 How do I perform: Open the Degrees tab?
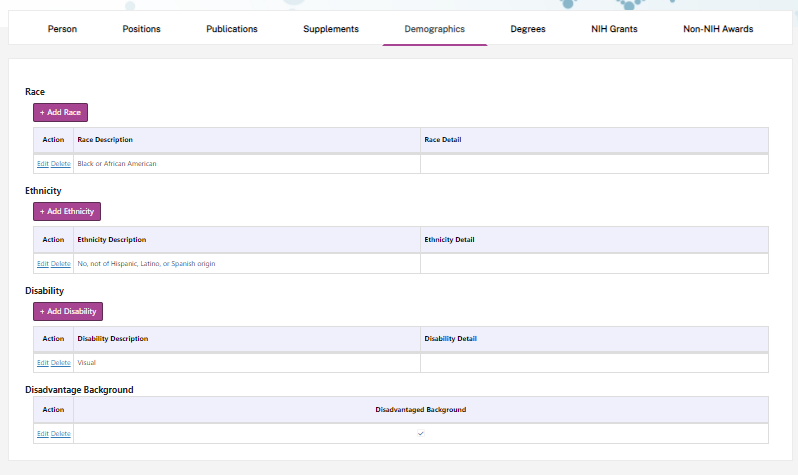point(528,29)
